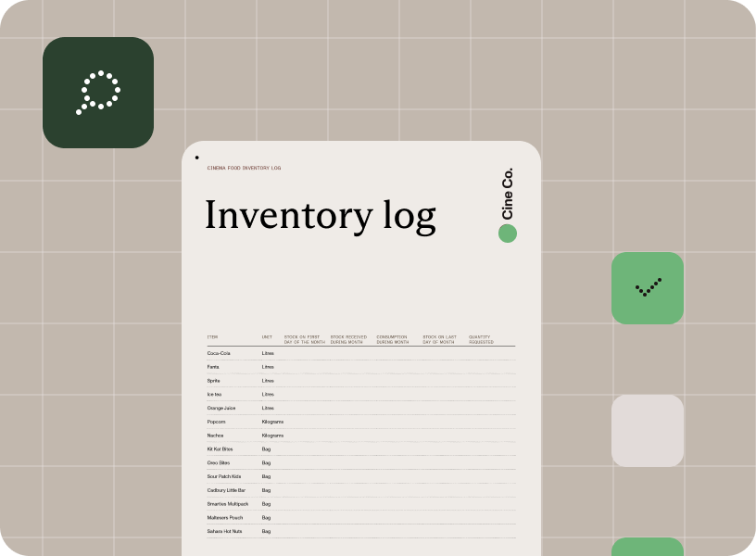756x556 pixels.
Task: Click the Inventory log heading
Action: (x=320, y=215)
